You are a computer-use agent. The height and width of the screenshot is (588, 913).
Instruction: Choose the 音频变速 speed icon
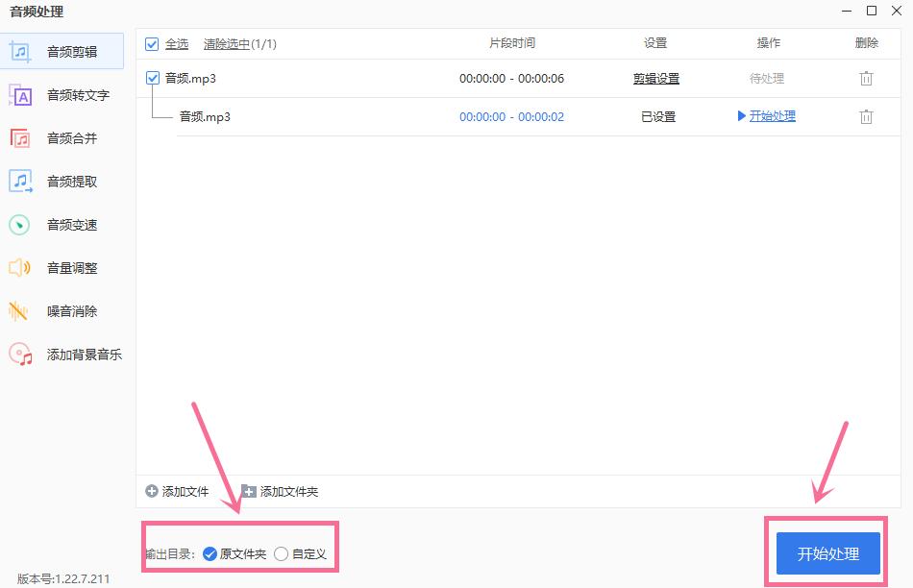pos(19,225)
